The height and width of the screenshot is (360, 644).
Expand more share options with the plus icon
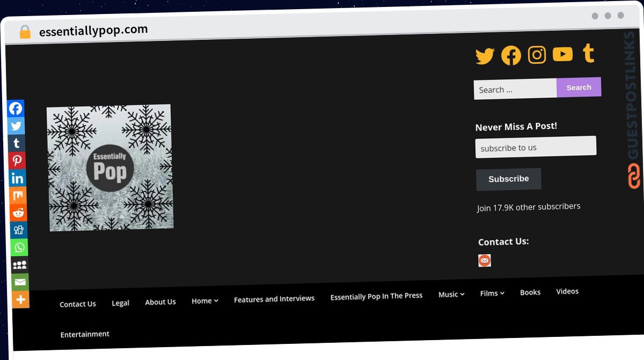coord(20,299)
